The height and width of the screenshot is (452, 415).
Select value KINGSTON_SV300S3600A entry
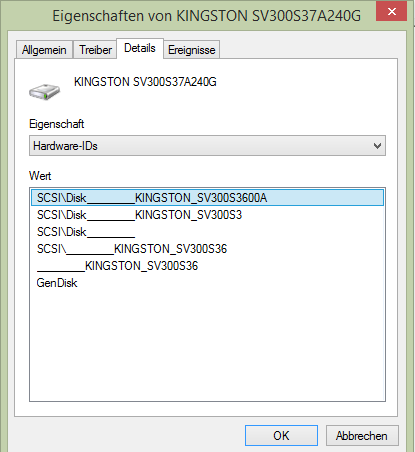(x=207, y=198)
